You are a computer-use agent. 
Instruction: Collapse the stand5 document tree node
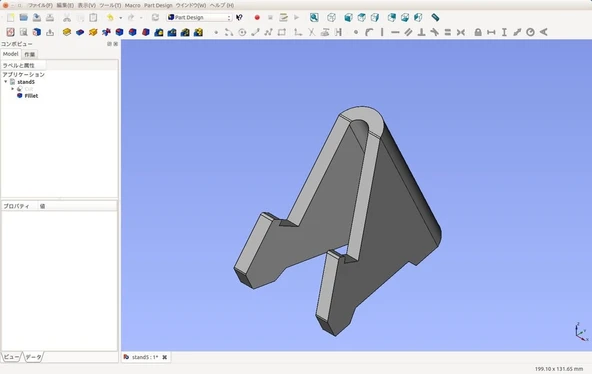6,82
